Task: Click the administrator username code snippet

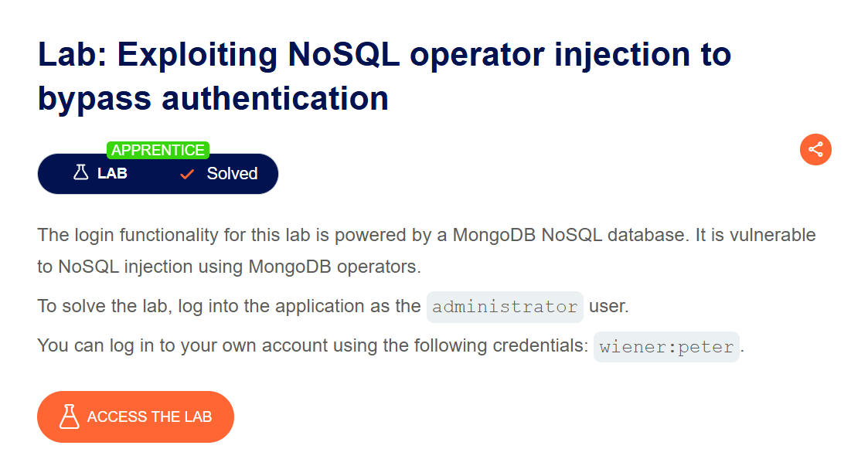Action: [x=505, y=307]
